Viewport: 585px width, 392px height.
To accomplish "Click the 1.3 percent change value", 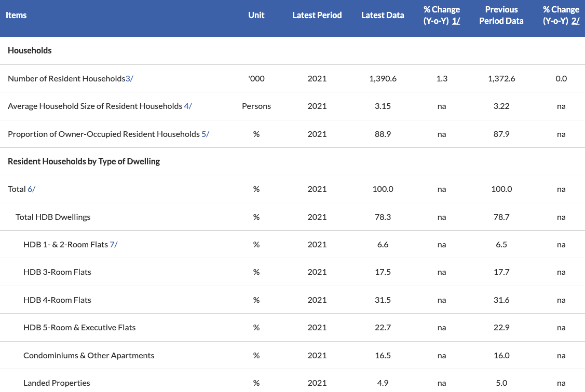I will (x=442, y=79).
